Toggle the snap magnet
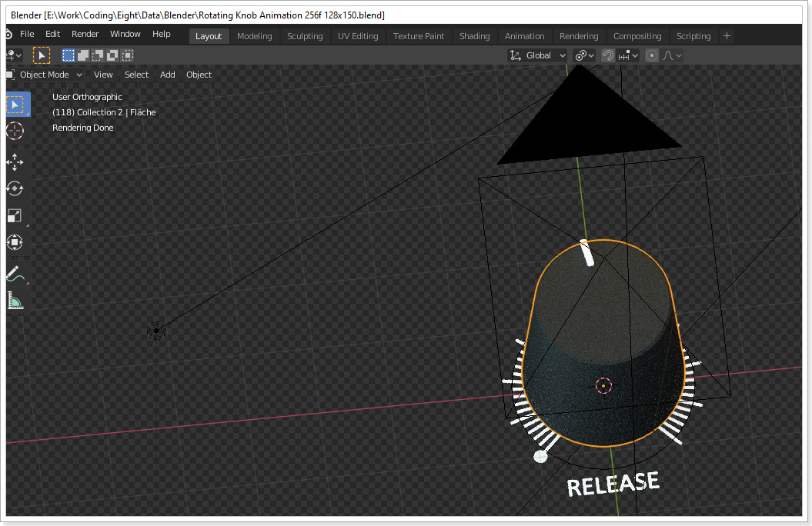 click(x=608, y=55)
